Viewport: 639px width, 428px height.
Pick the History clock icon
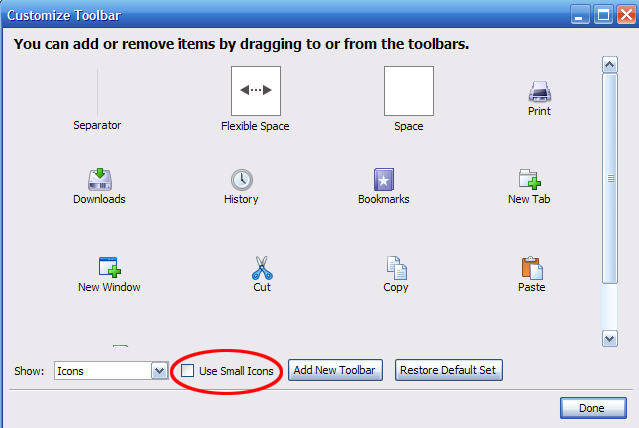click(242, 180)
